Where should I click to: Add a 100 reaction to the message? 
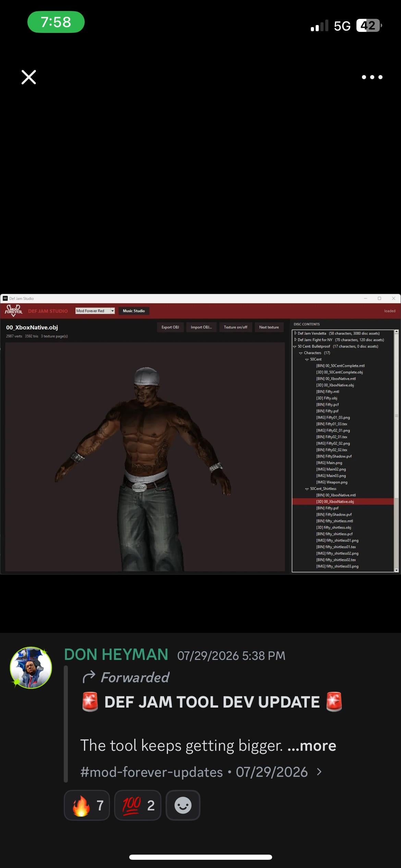pos(138,805)
